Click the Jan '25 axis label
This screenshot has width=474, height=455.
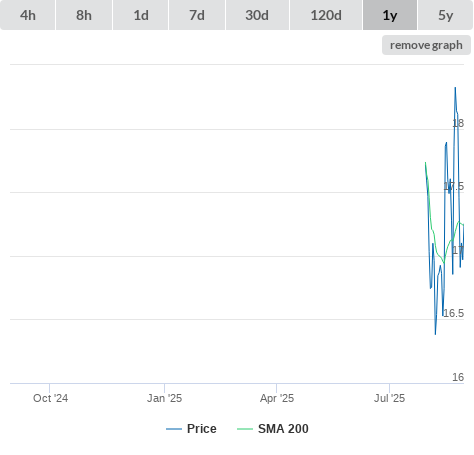tap(164, 398)
